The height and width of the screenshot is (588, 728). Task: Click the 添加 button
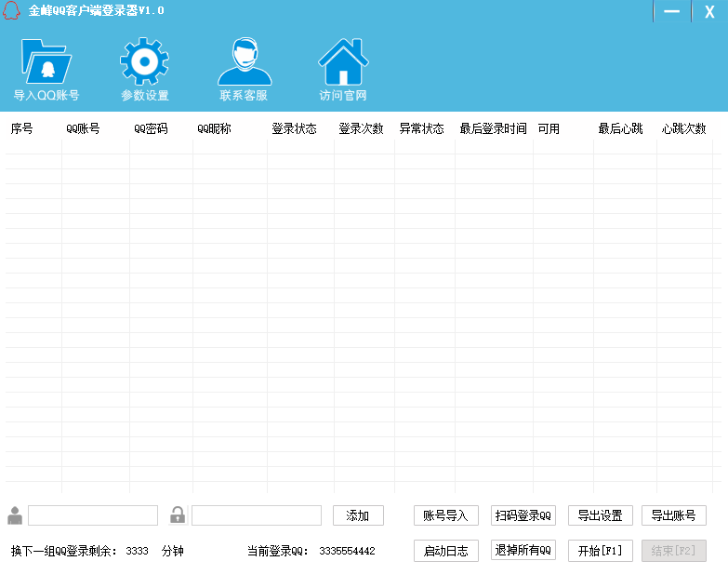point(358,515)
